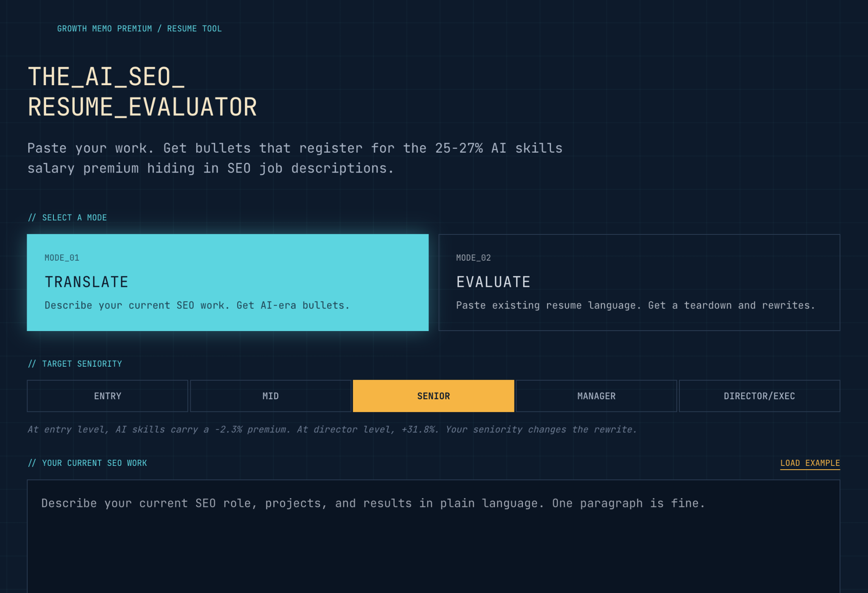Focus the current SEO work text area
Image resolution: width=868 pixels, height=593 pixels.
[433, 538]
